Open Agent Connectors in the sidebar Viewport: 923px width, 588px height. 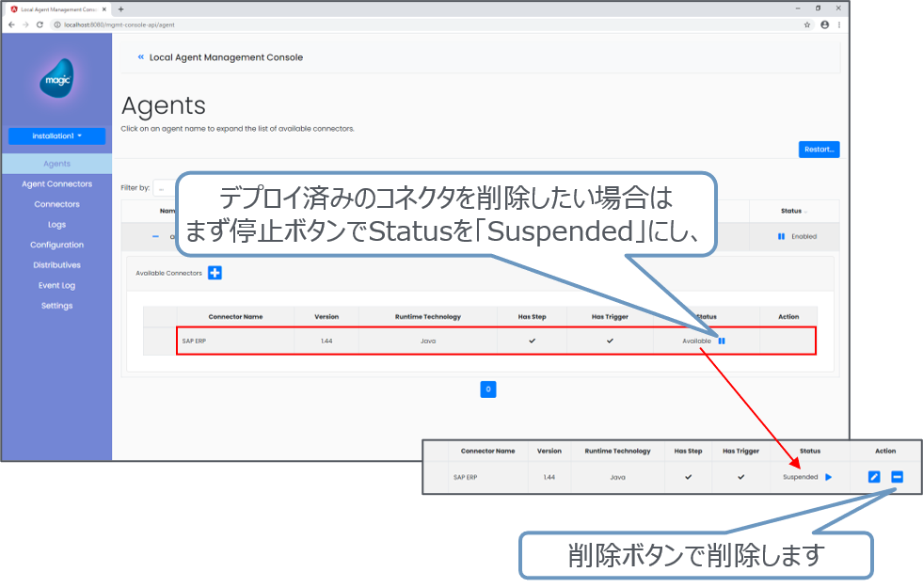click(56, 184)
